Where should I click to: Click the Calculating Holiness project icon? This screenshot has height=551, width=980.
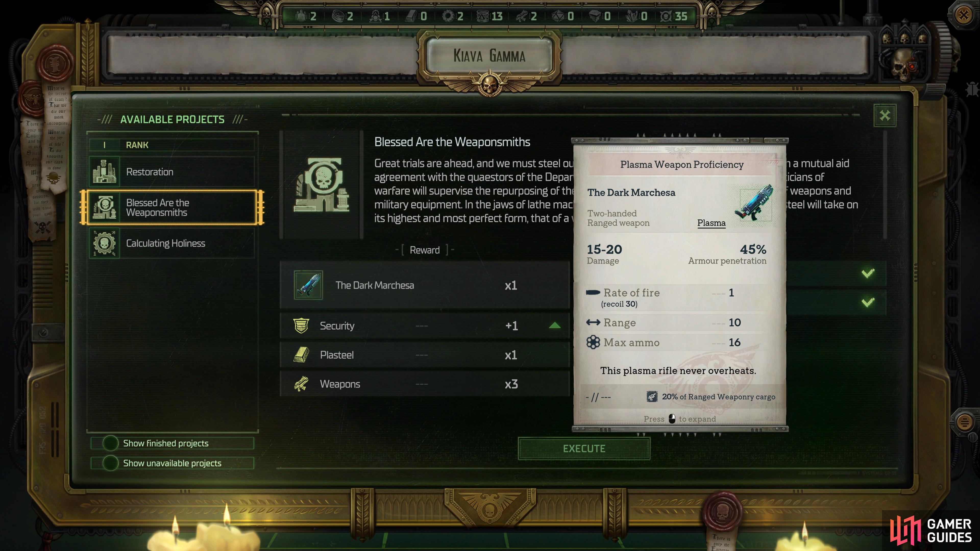coord(102,243)
